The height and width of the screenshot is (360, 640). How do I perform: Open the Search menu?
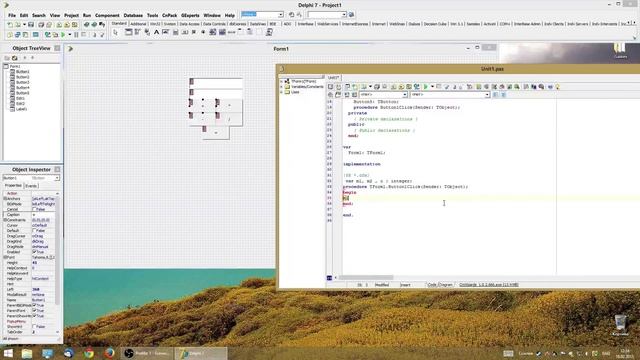[x=39, y=15]
